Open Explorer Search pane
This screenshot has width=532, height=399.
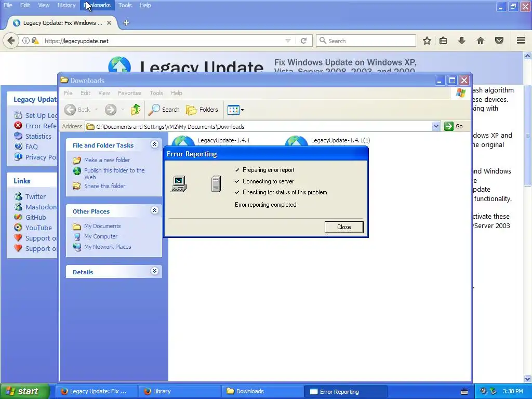(x=164, y=110)
